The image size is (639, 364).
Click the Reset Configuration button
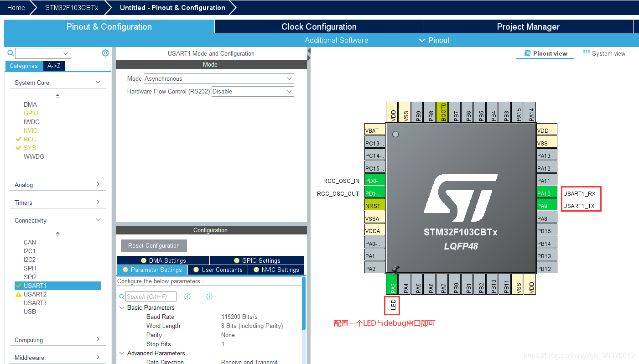(x=153, y=245)
